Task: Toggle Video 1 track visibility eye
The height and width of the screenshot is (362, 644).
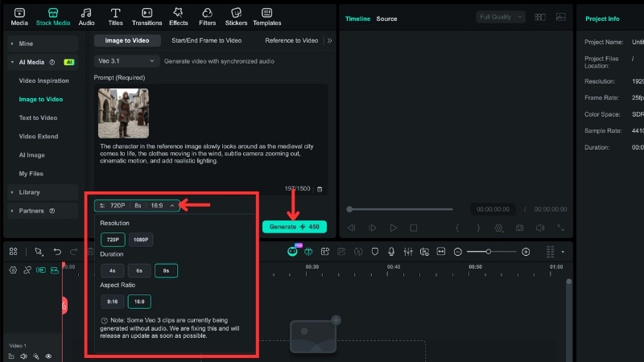Action: (x=48, y=356)
